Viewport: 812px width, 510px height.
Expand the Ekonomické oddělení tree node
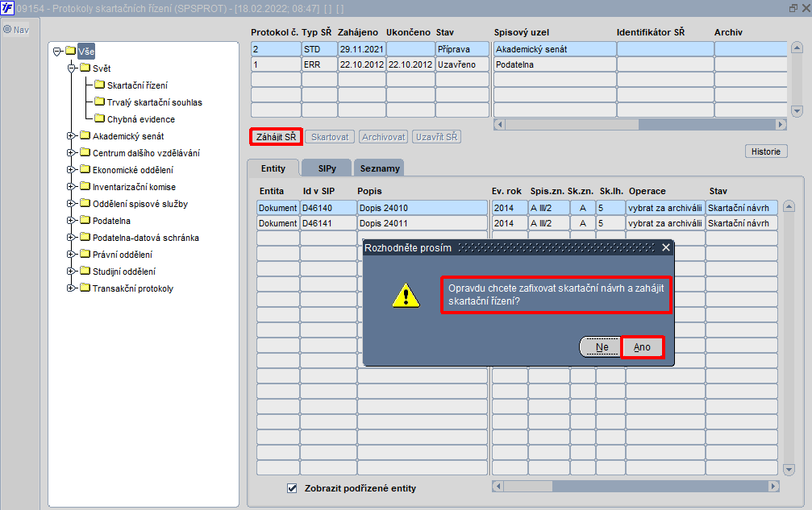pyautogui.click(x=71, y=170)
